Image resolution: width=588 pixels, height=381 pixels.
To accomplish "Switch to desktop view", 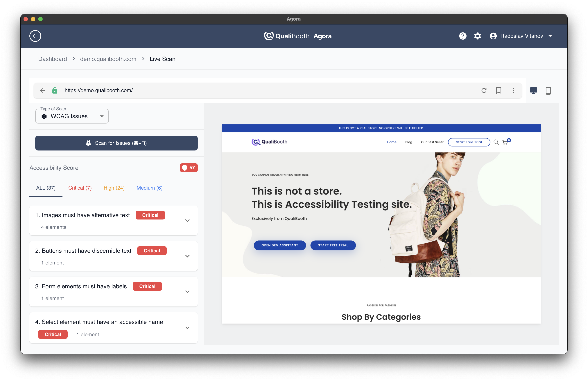I will coord(533,90).
